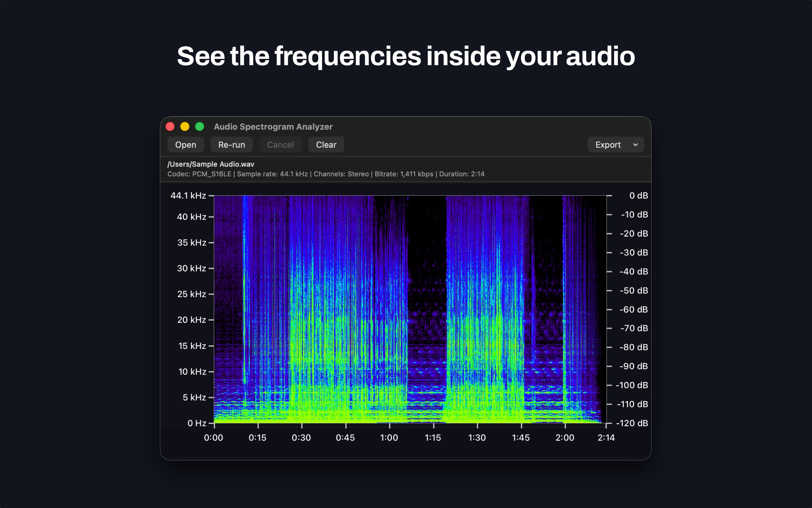Screen dimensions: 812x508
Task: Click the 0:45 time axis label
Action: [x=345, y=438]
